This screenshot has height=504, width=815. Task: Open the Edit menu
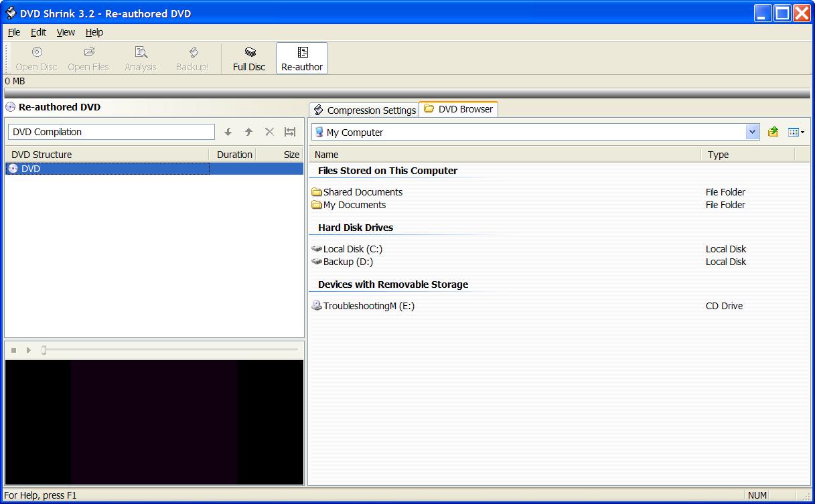click(x=38, y=31)
